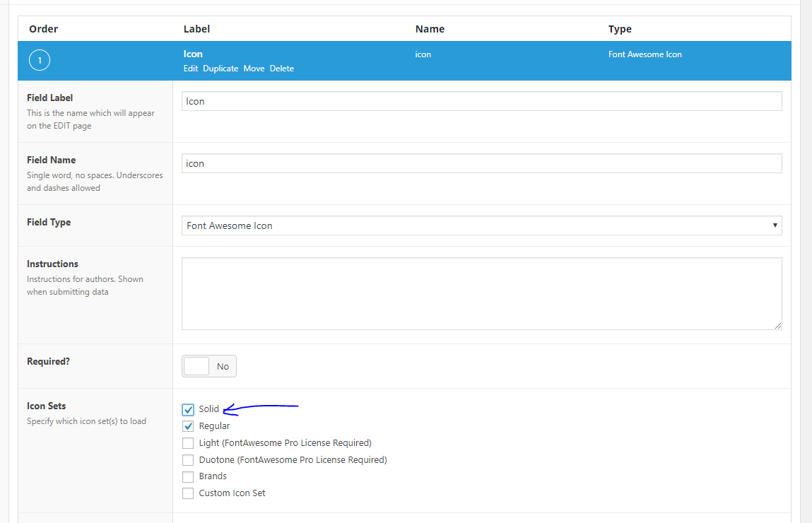812x523 pixels.
Task: Enable the Duotone icon set checkbox
Action: tap(188, 460)
